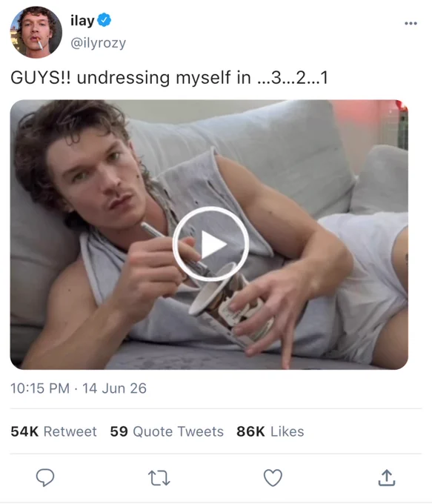The height and width of the screenshot is (504, 432).
Task: Click the display name ilay
Action: click(82, 21)
